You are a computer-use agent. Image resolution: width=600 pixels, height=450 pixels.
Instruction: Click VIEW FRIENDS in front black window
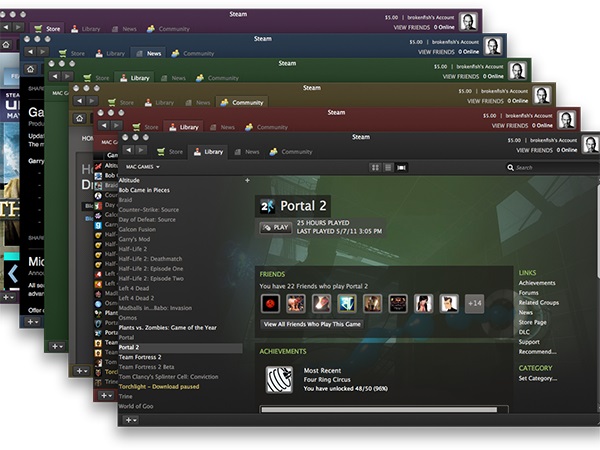[534, 150]
